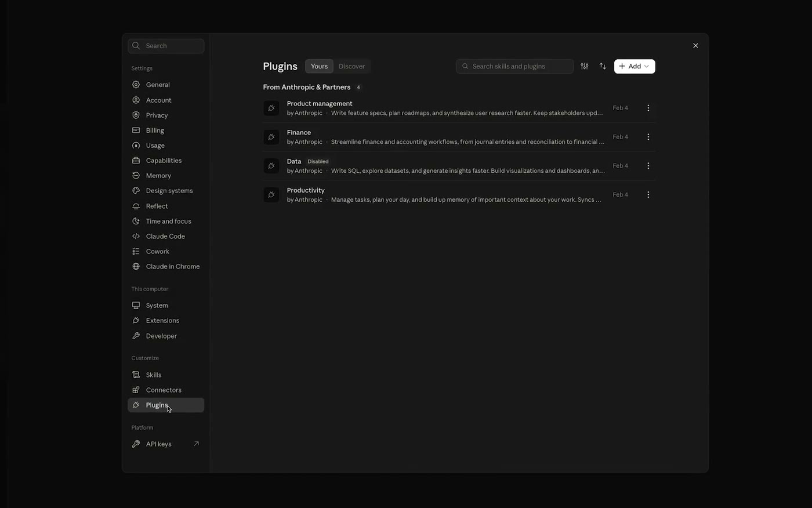Open more options for Finance plugin
Image resolution: width=812 pixels, height=508 pixels.
(x=648, y=137)
